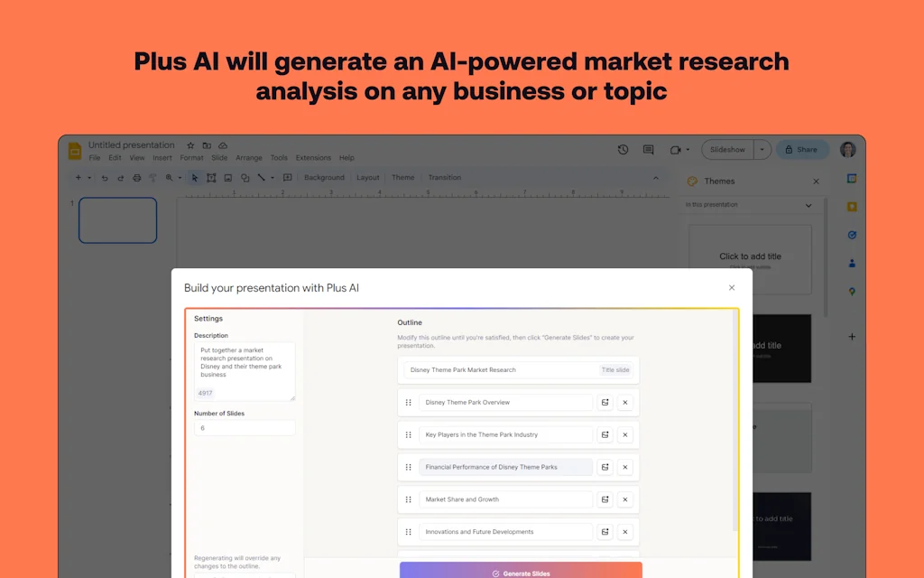
Task: Expand the In this presentation themes dropdown
Action: (x=810, y=205)
